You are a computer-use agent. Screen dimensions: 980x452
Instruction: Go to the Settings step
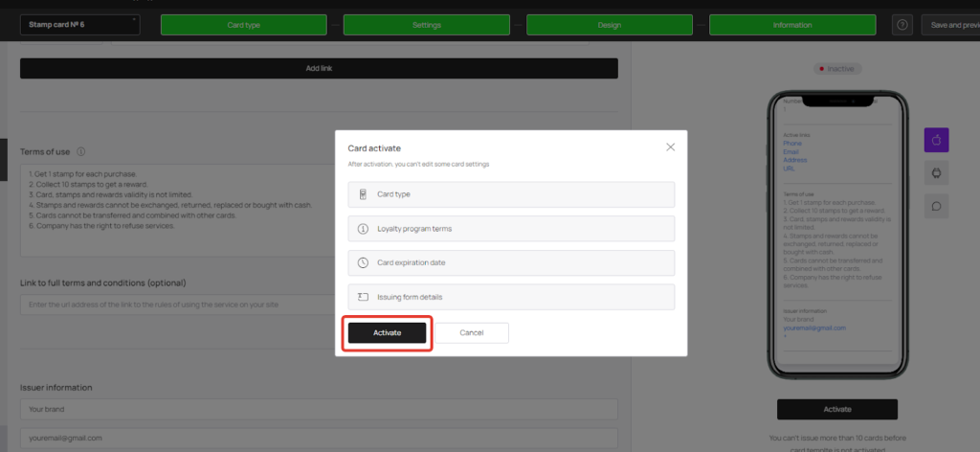click(426, 25)
